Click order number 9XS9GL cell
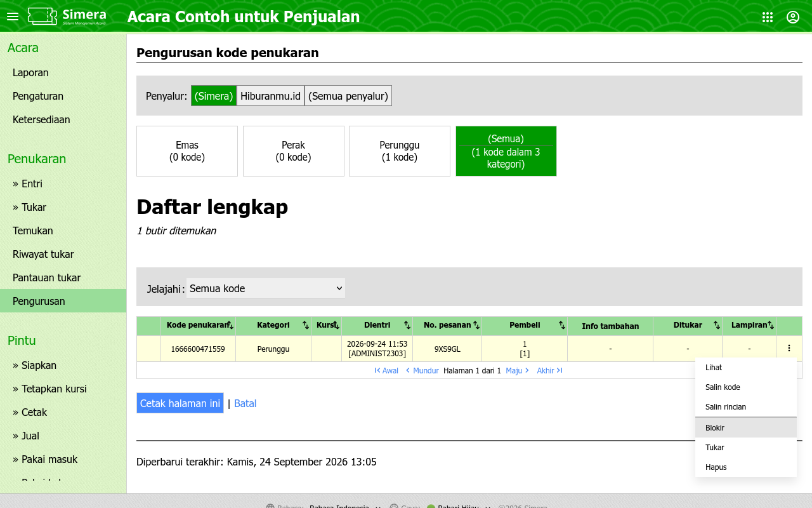This screenshot has height=508, width=812. tap(447, 349)
